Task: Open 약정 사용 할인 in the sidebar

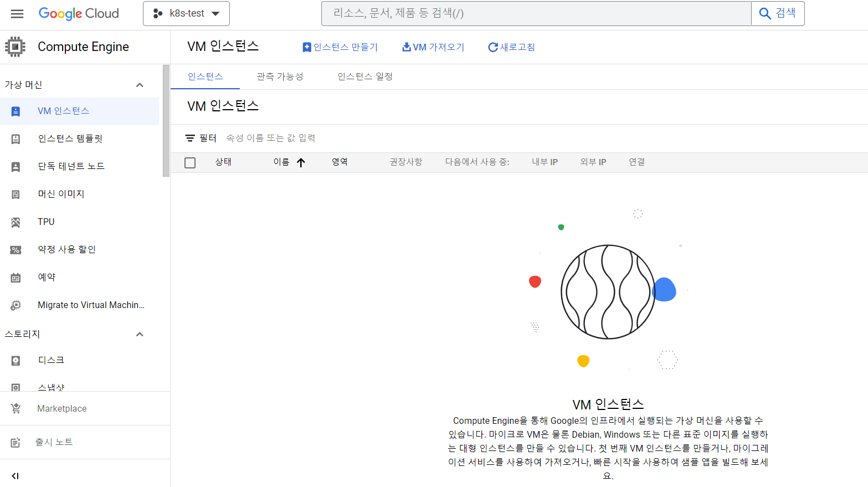Action: (80, 250)
